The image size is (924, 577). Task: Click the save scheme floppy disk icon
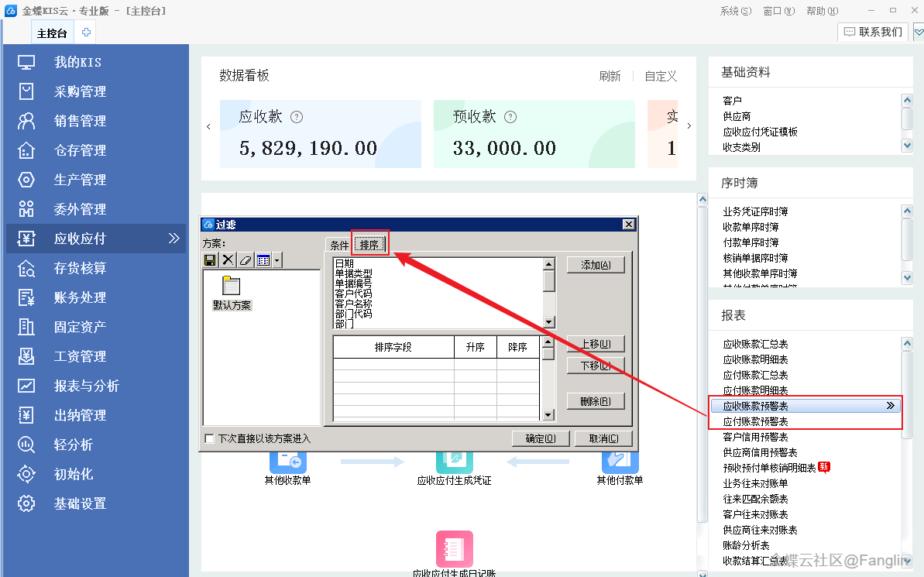point(210,260)
